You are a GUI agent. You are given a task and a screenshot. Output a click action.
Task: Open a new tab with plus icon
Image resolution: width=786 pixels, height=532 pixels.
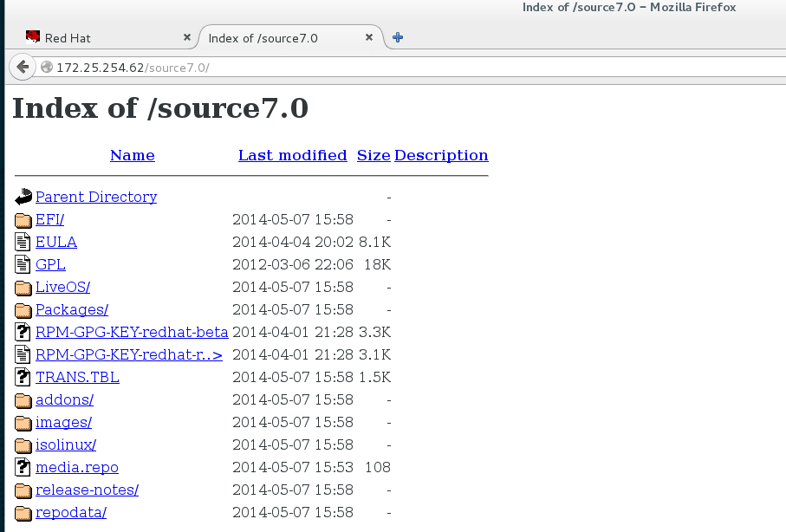[398, 37]
